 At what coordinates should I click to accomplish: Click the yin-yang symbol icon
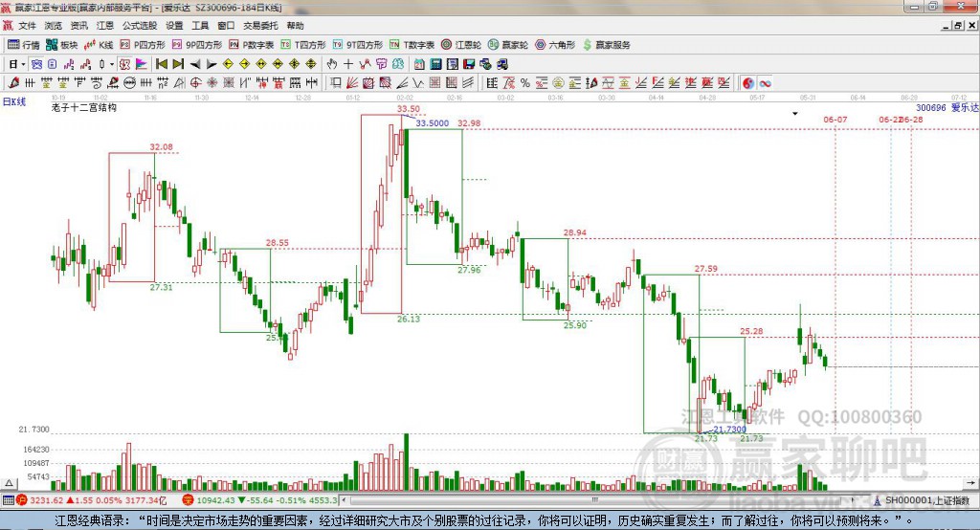coord(748,82)
